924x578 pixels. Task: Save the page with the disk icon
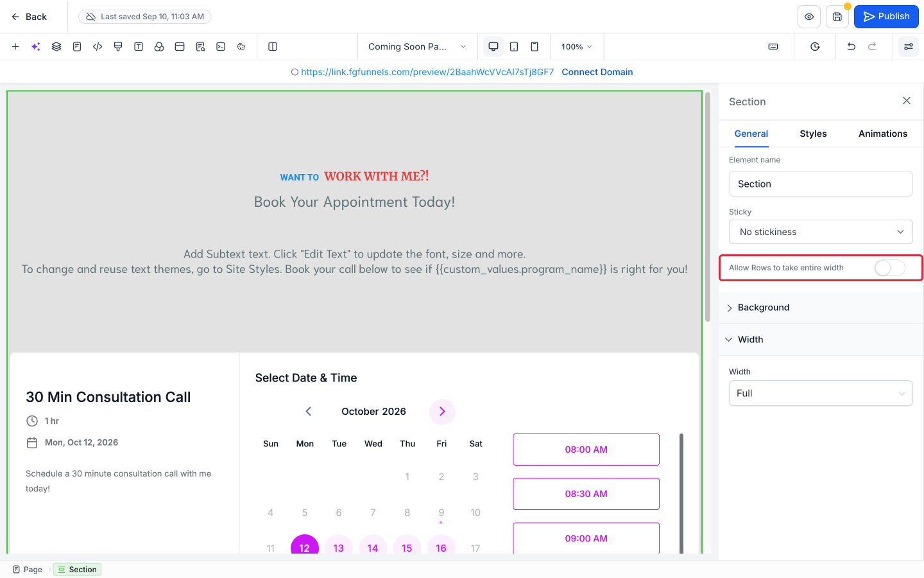coord(837,17)
